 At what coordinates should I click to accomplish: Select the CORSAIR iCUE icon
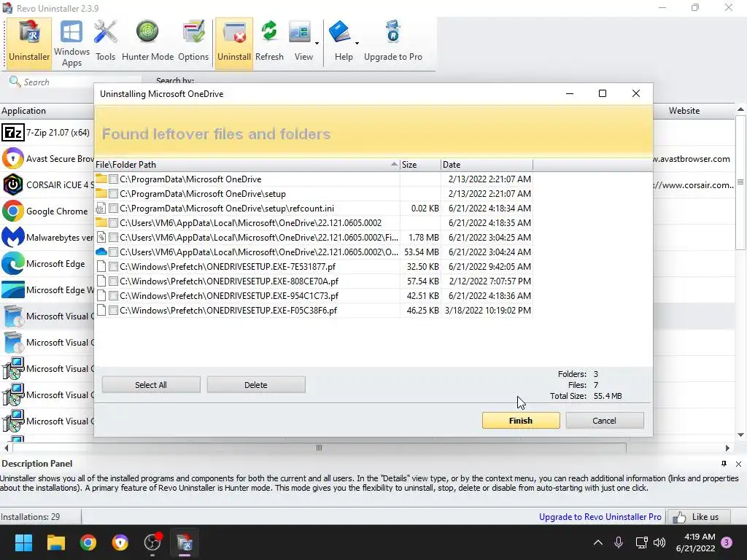click(13, 184)
